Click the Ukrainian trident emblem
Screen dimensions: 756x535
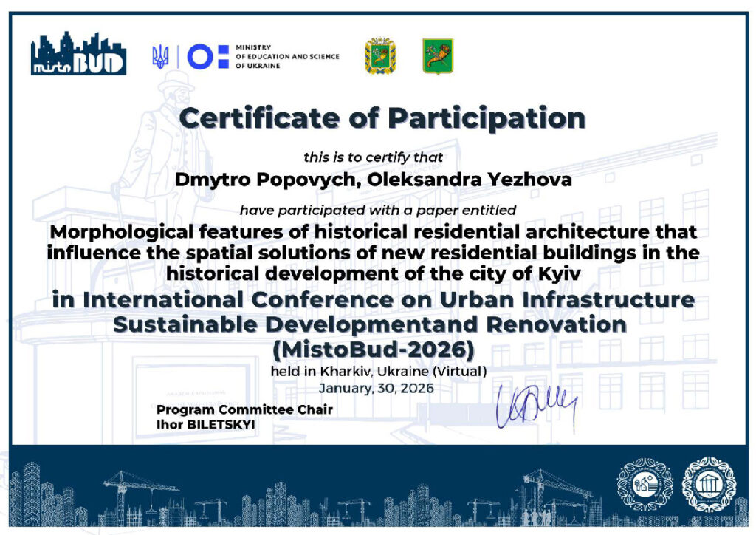(x=160, y=56)
